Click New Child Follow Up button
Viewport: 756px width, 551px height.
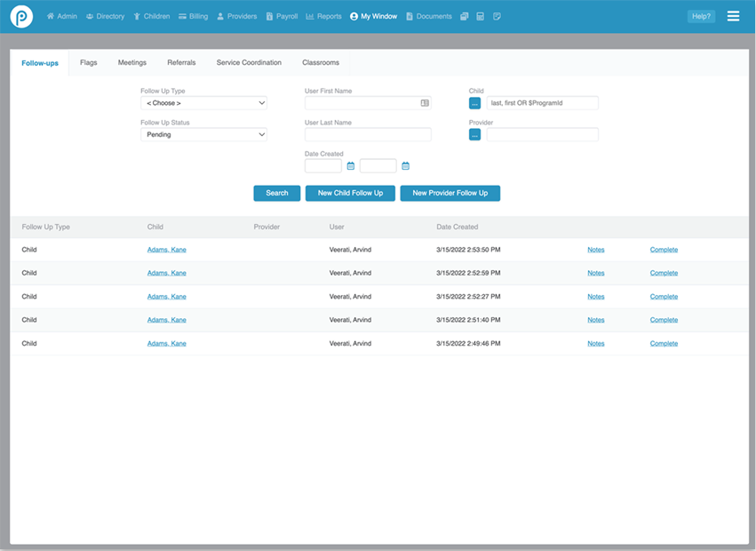pos(350,193)
